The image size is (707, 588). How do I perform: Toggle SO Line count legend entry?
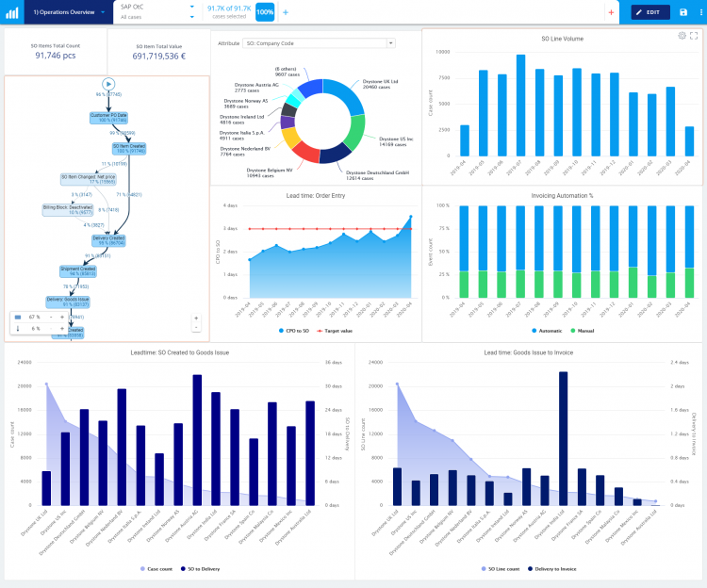click(x=501, y=569)
